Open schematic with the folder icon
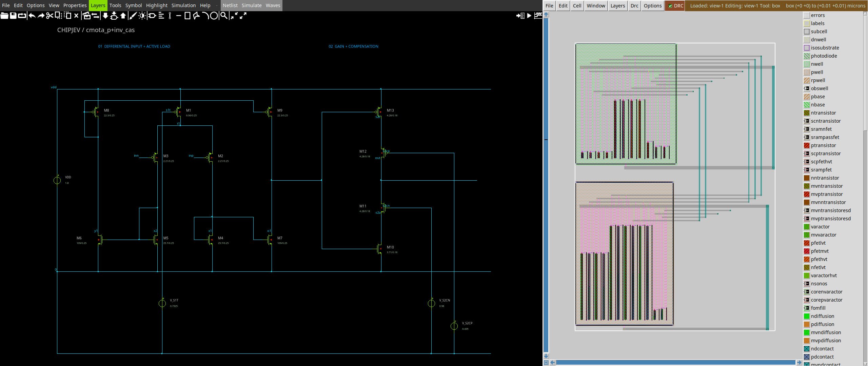 click(4, 16)
